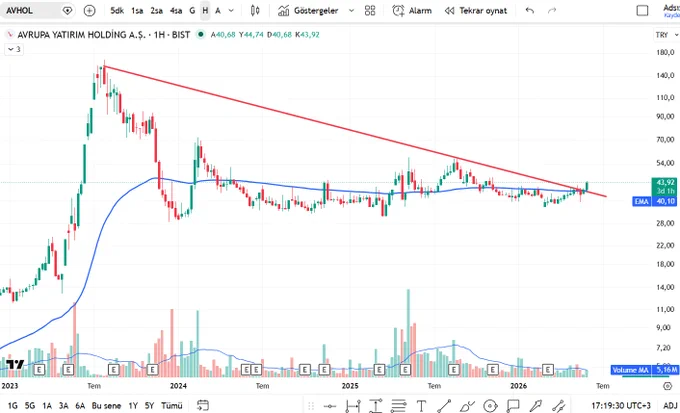Select the A monthly interval
The width and height of the screenshot is (680, 413).
pyautogui.click(x=218, y=11)
